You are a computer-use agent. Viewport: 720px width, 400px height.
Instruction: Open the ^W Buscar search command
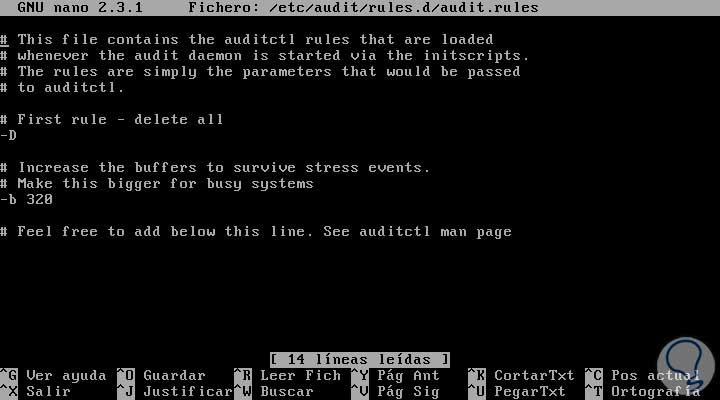274,392
